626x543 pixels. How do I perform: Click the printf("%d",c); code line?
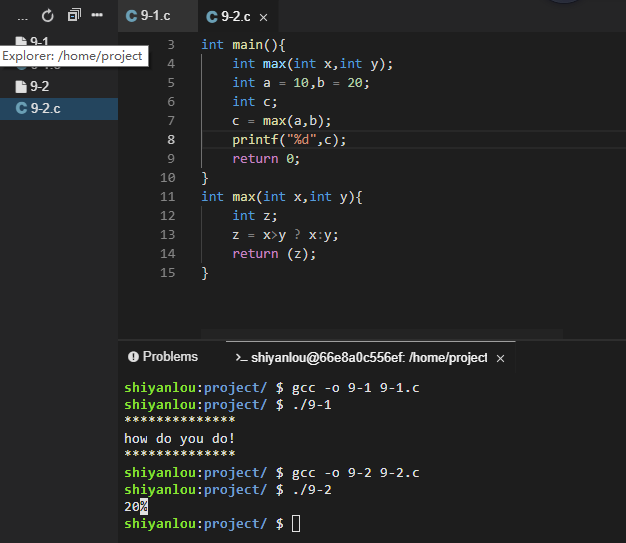(289, 140)
